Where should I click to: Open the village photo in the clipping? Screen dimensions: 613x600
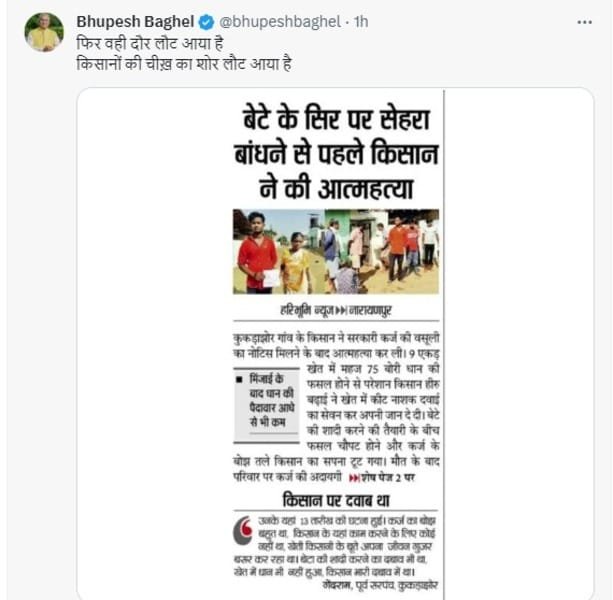pyautogui.click(x=336, y=252)
